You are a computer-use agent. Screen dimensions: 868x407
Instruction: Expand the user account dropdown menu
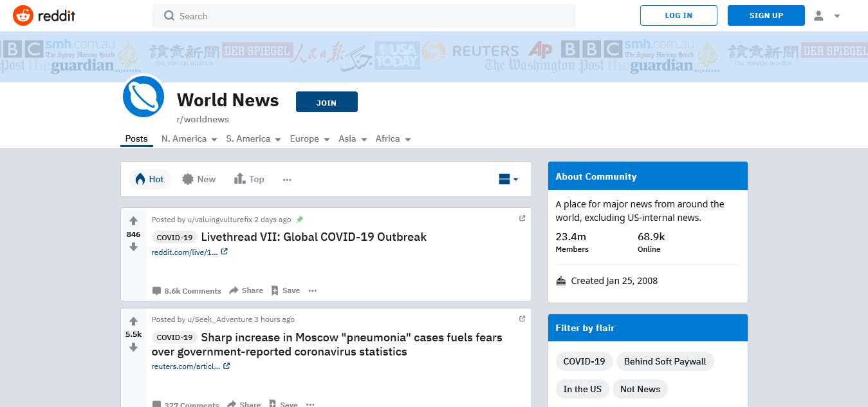[x=827, y=15]
